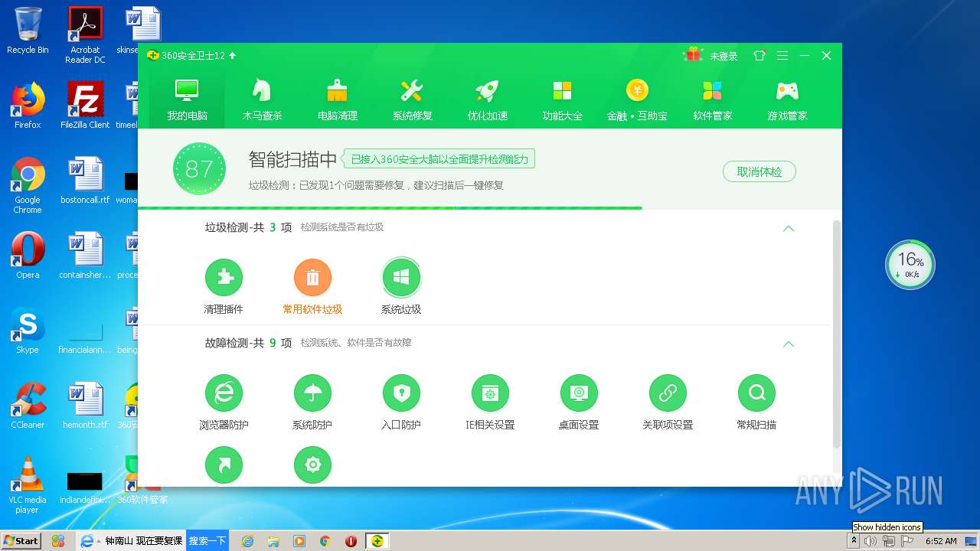Screen dimensions: 980x551
Task: Click the 垃圾检测 status message text
Action: [x=376, y=185]
